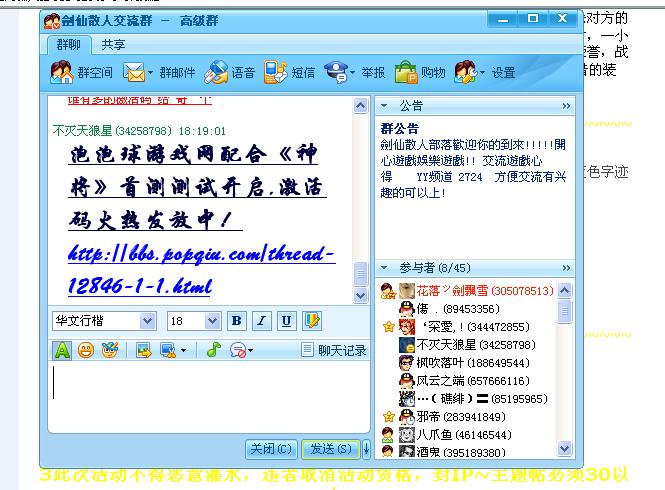Open the font size 18 dropdown

(212, 321)
